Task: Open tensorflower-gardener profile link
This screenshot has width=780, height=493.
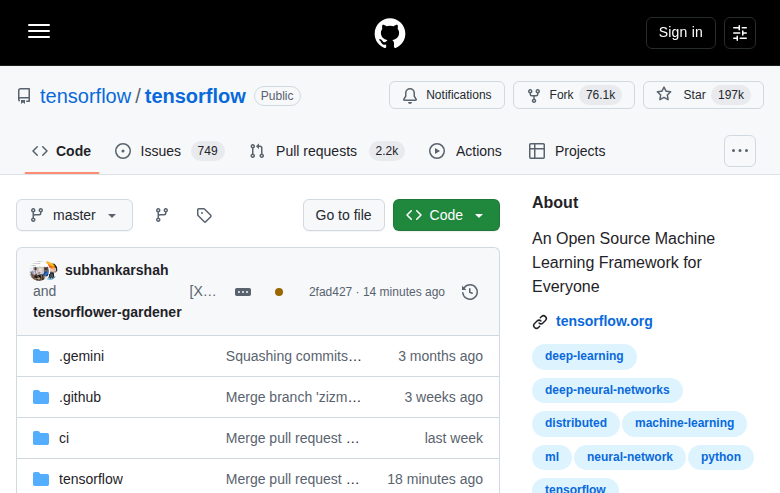Action: 107,312
